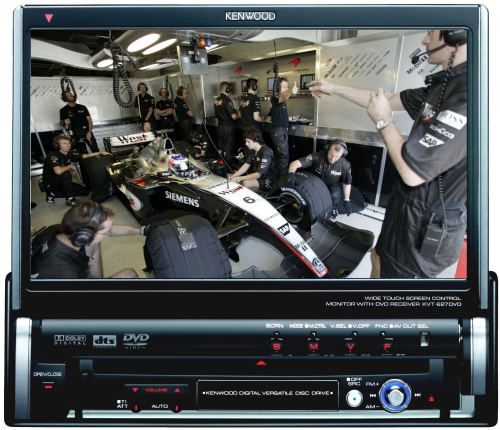This screenshot has width=500, height=430.
Task: Click the DVD Video logo
Action: [136, 341]
